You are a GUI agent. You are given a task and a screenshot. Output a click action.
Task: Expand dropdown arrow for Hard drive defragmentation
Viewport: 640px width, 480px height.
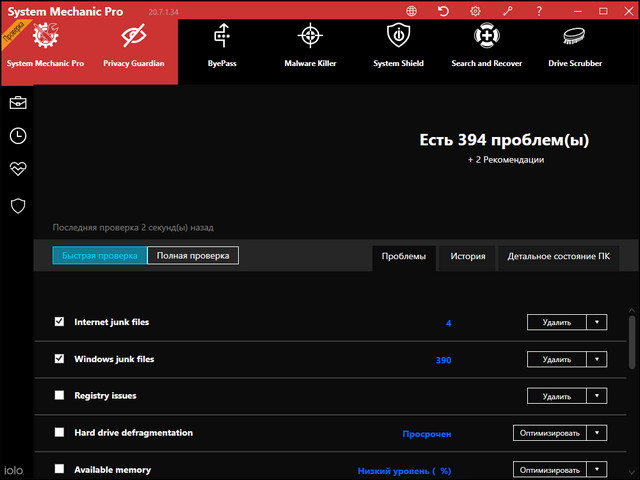tap(596, 433)
